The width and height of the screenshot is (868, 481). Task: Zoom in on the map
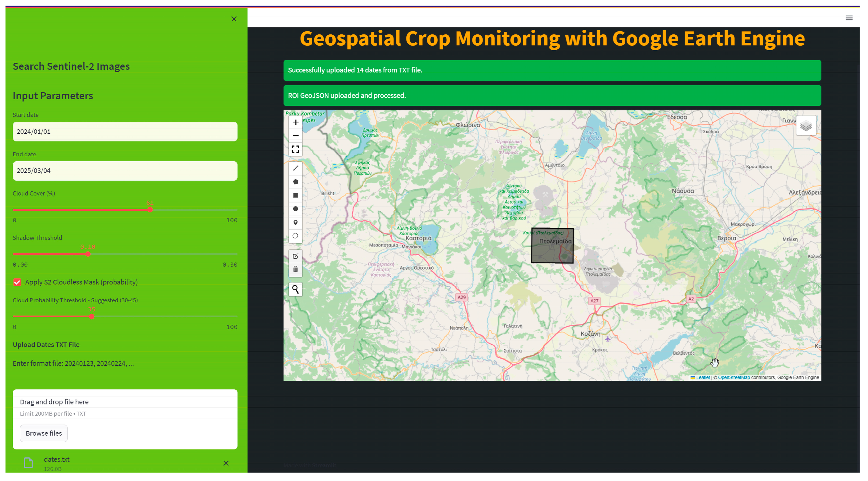296,122
